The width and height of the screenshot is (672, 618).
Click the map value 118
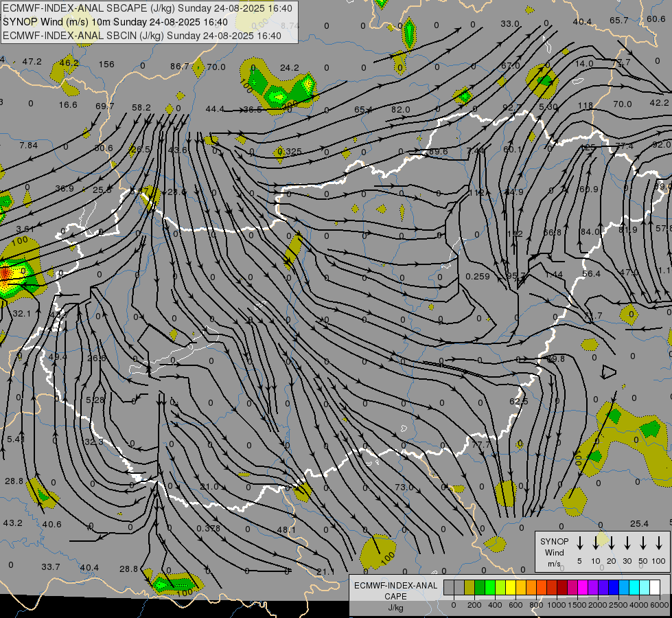point(585,106)
